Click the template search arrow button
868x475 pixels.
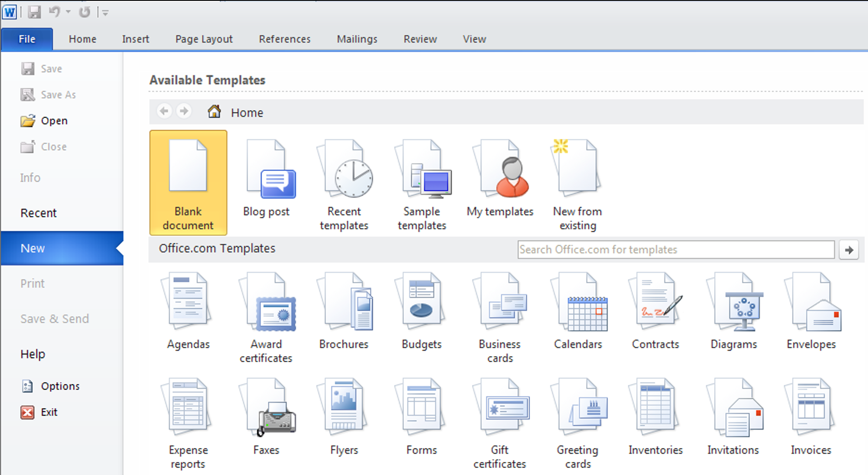[x=849, y=250]
